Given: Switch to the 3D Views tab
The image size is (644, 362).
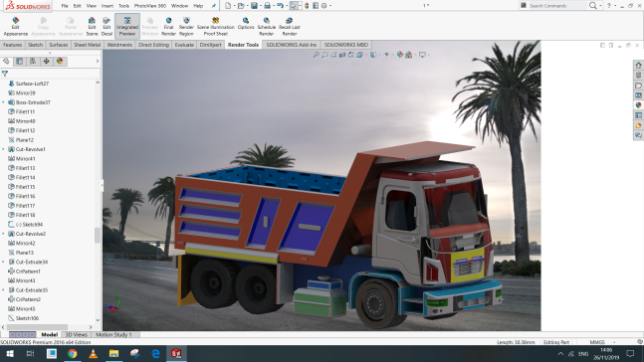Looking at the screenshot, I should tap(77, 334).
